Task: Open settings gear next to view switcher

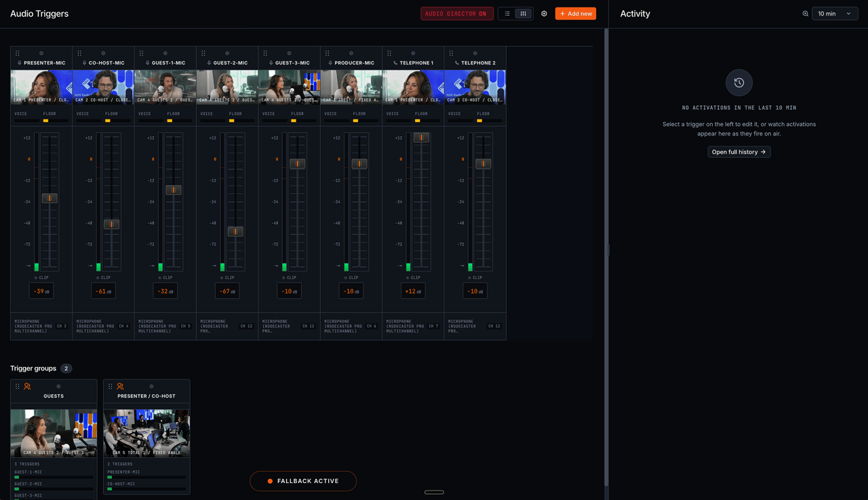Action: tap(544, 14)
